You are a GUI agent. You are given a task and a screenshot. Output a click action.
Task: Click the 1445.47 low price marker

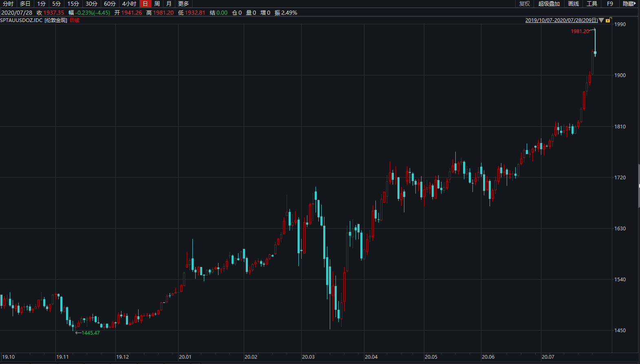click(90, 333)
